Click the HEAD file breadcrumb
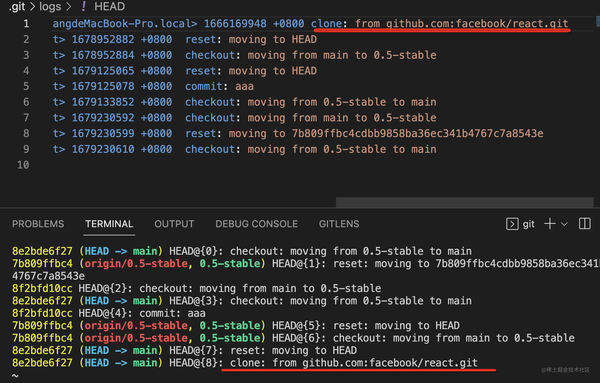Image resolution: width=600 pixels, height=383 pixels. pyautogui.click(x=109, y=7)
